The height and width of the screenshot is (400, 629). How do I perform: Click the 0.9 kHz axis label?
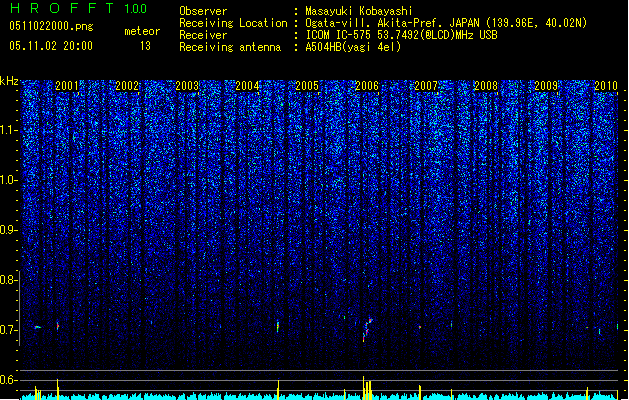tap(8, 230)
